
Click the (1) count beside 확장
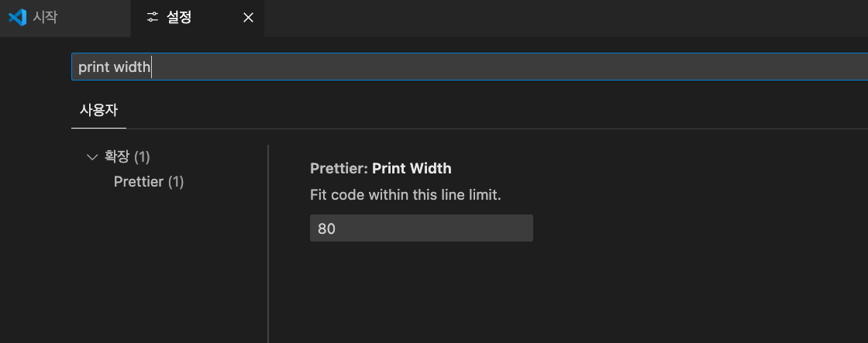(142, 157)
